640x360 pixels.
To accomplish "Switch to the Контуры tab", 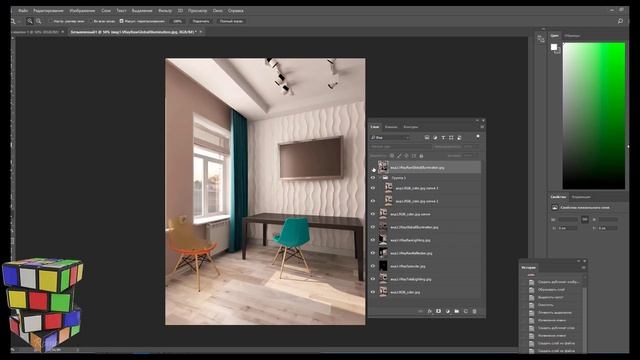I will pyautogui.click(x=411, y=127).
